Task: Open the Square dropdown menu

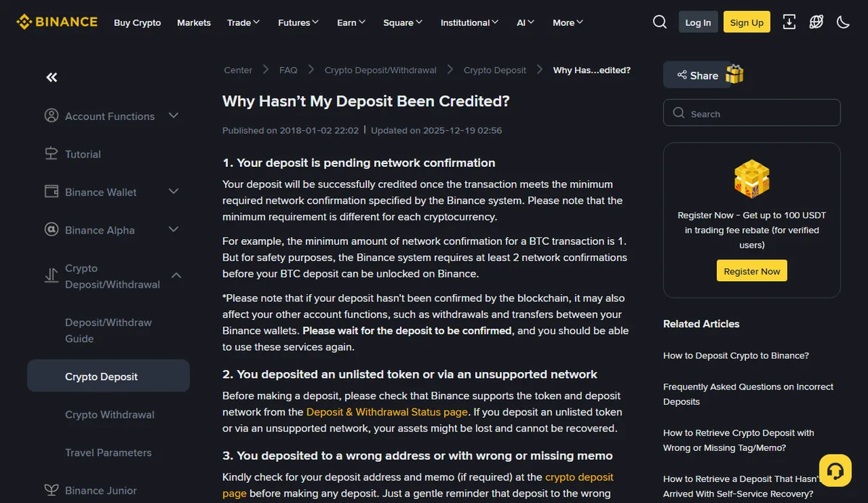Action: pos(404,22)
